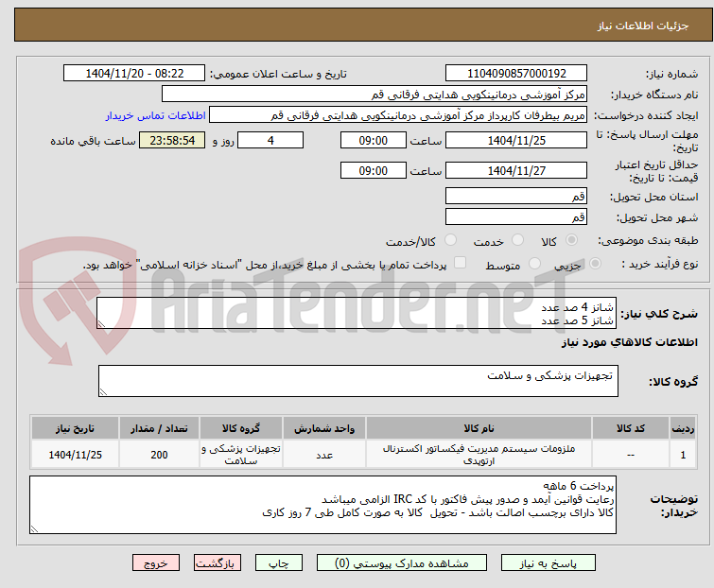Image resolution: width=714 pixels, height=588 pixels.
Task: Click the remaining days field showing 4
Action: tap(270, 140)
